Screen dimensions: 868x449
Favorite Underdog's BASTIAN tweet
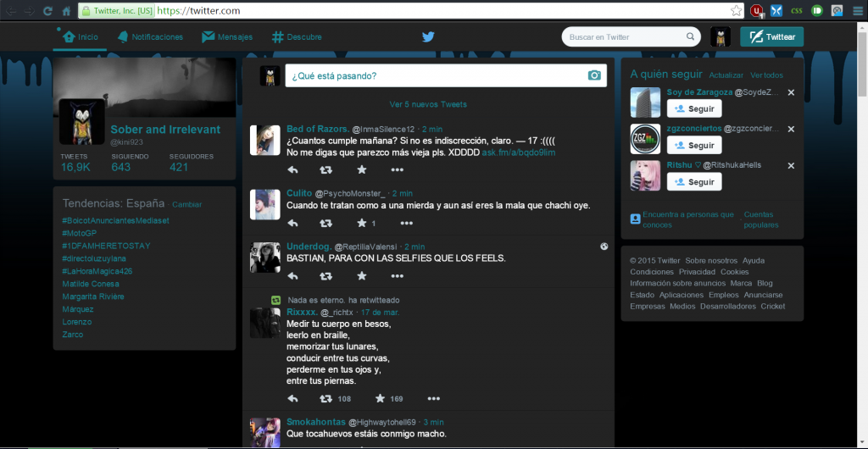click(x=361, y=276)
